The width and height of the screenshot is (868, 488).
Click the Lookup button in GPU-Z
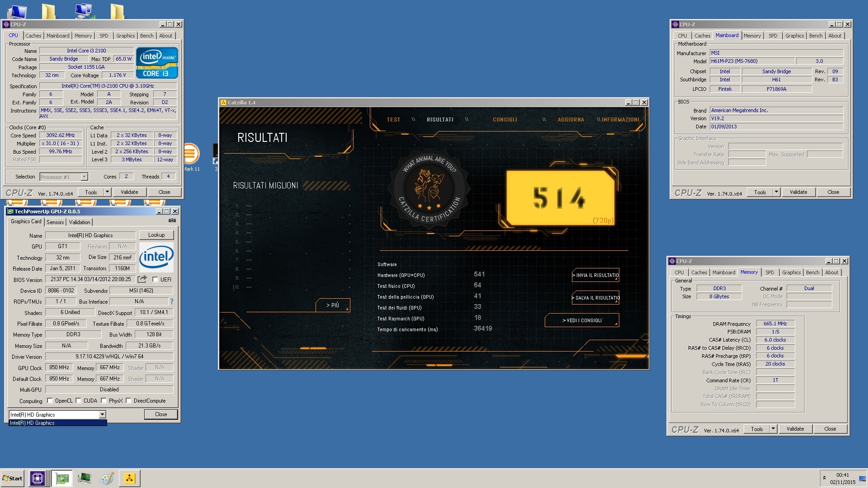156,235
